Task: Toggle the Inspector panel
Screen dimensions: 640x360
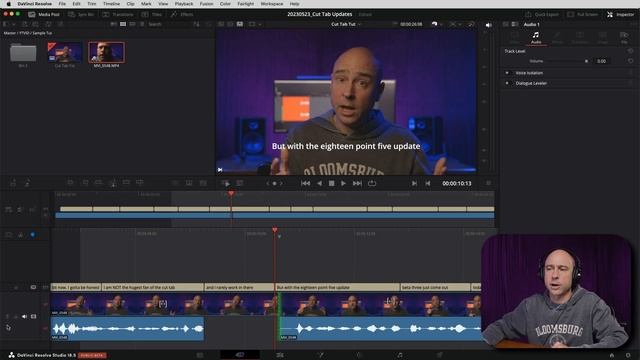Action: point(620,14)
